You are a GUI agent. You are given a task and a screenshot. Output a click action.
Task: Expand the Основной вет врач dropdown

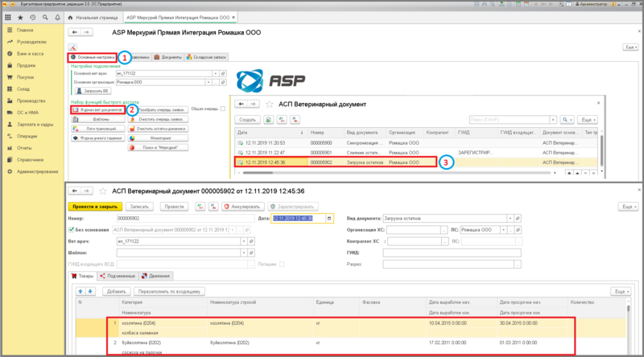[x=215, y=72]
